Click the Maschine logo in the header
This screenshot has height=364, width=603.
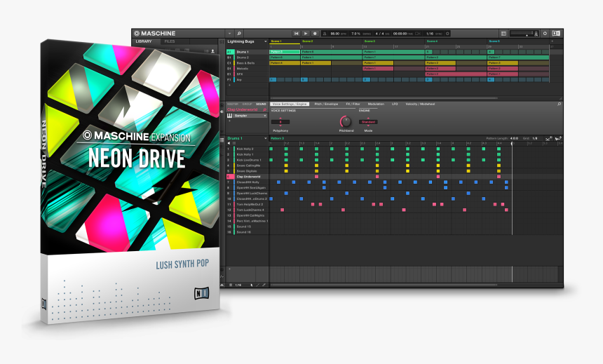(154, 34)
